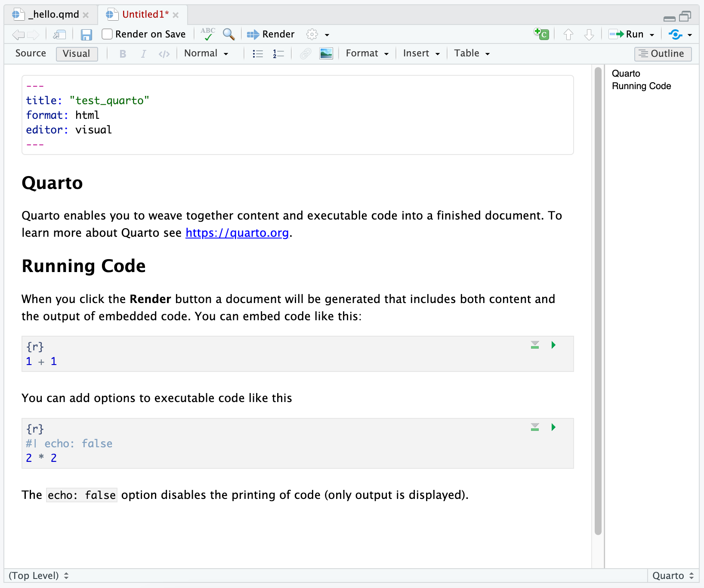This screenshot has width=704, height=588.
Task: Run all chunks above the echo false chunk
Action: coord(535,427)
